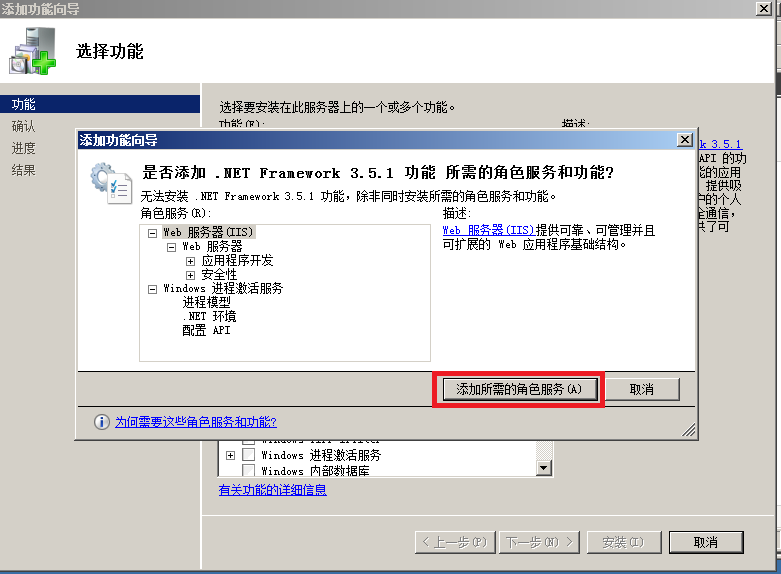Expand the 安全性 node
Screen dimensions: 781x574
[190, 275]
